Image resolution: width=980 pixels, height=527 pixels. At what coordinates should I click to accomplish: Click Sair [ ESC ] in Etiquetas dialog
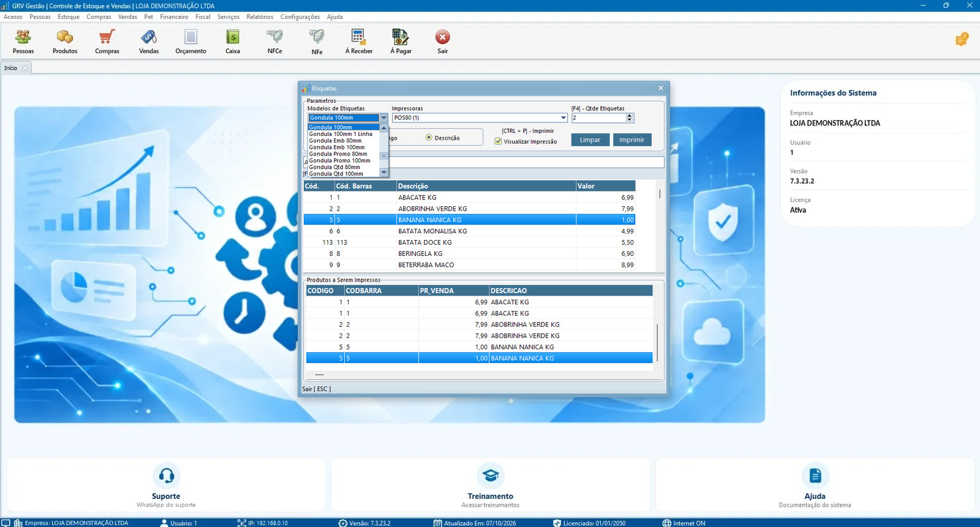click(317, 389)
